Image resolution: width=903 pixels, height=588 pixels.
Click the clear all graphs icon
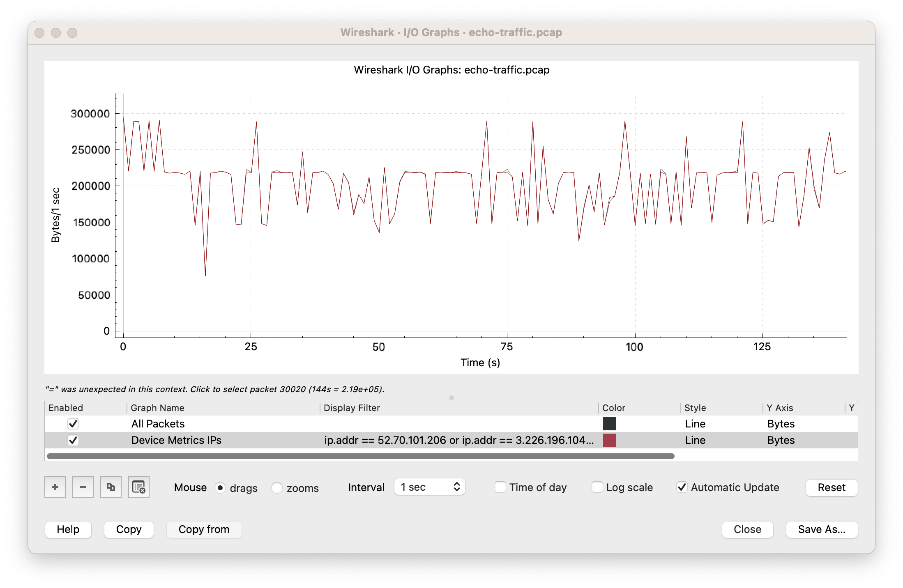click(139, 487)
